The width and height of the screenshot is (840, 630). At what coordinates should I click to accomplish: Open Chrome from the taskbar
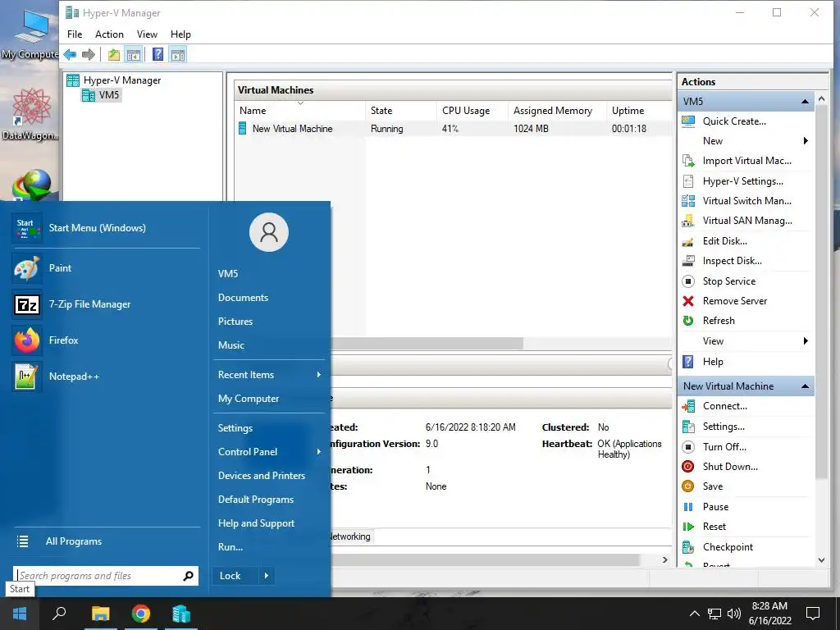click(x=141, y=614)
